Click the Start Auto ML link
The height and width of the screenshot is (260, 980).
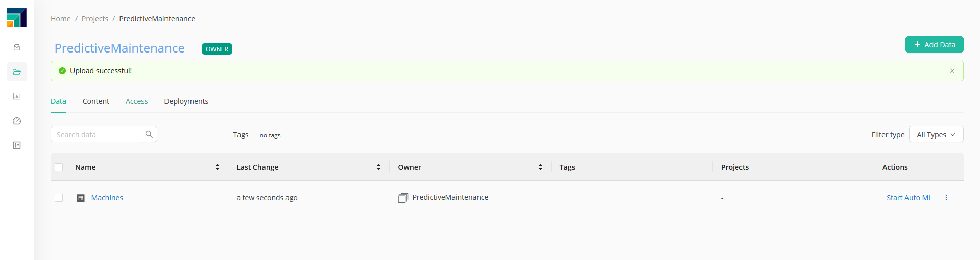(909, 198)
